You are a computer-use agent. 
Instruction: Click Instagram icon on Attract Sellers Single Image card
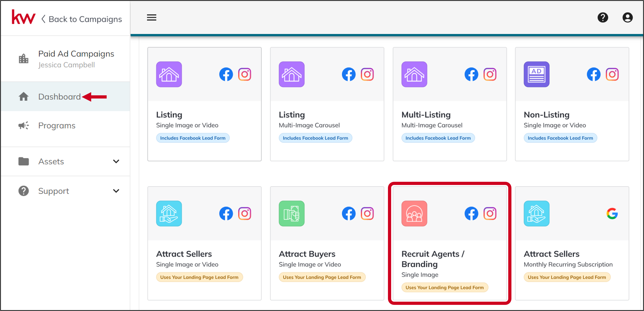[244, 213]
